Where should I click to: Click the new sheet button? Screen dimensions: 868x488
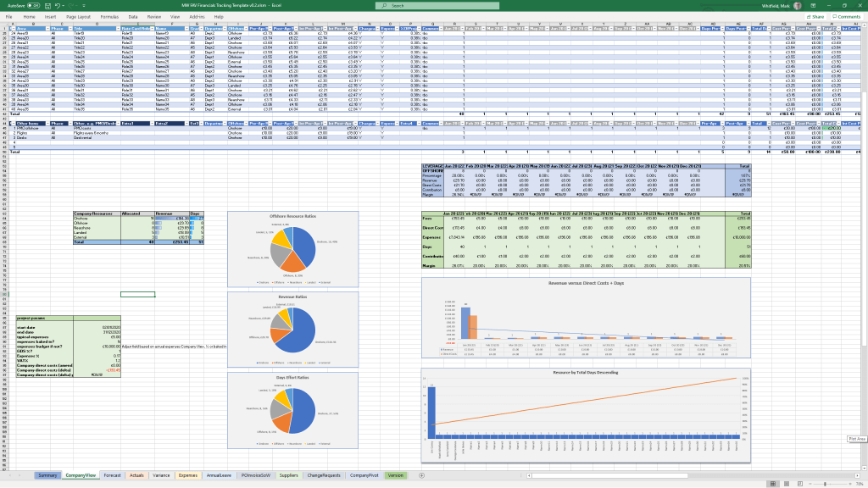click(x=421, y=476)
